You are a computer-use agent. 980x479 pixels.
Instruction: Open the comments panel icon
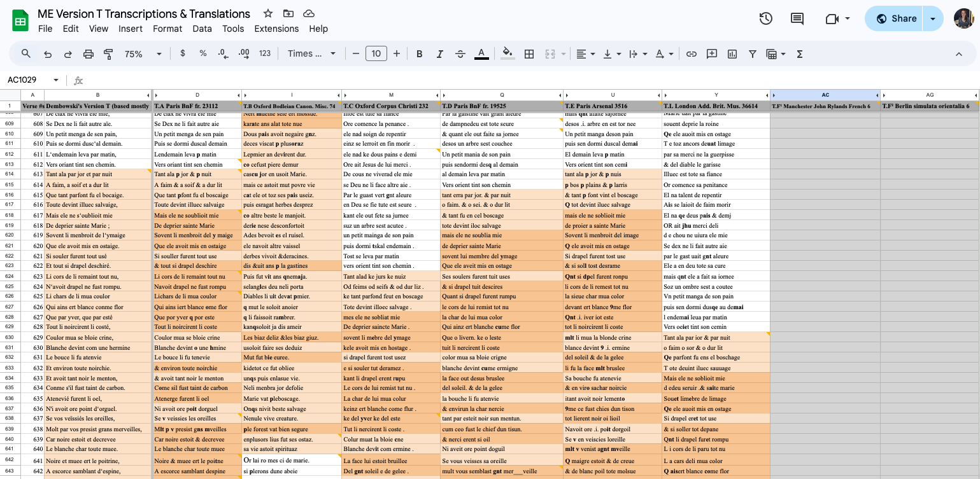[x=797, y=18]
